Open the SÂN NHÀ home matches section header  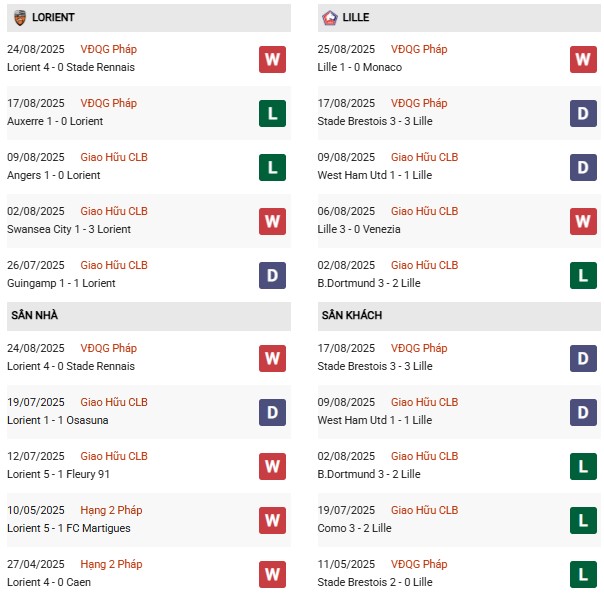(34, 315)
